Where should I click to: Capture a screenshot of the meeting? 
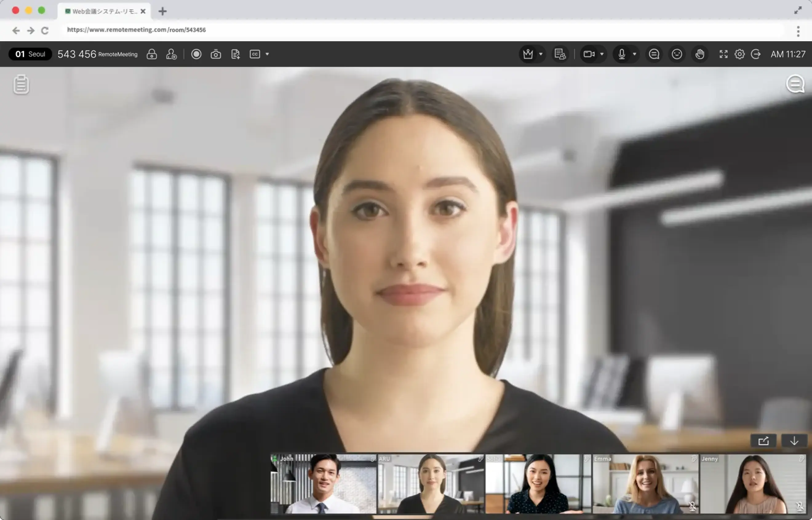point(216,54)
